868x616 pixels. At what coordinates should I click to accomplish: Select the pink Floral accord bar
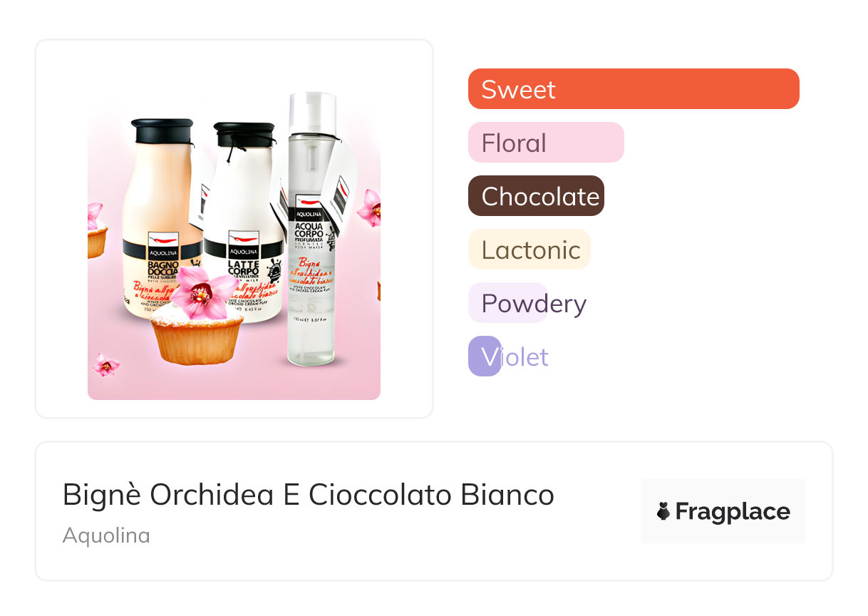coord(545,143)
